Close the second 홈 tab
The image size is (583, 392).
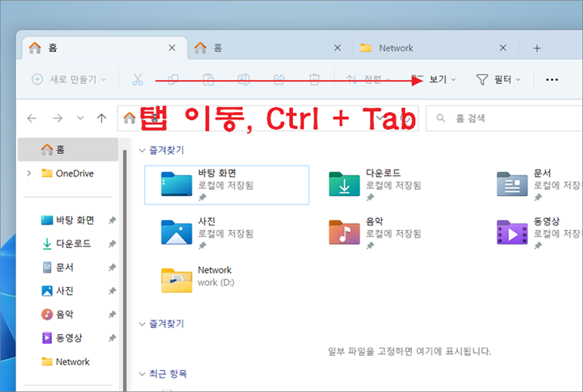coord(338,48)
